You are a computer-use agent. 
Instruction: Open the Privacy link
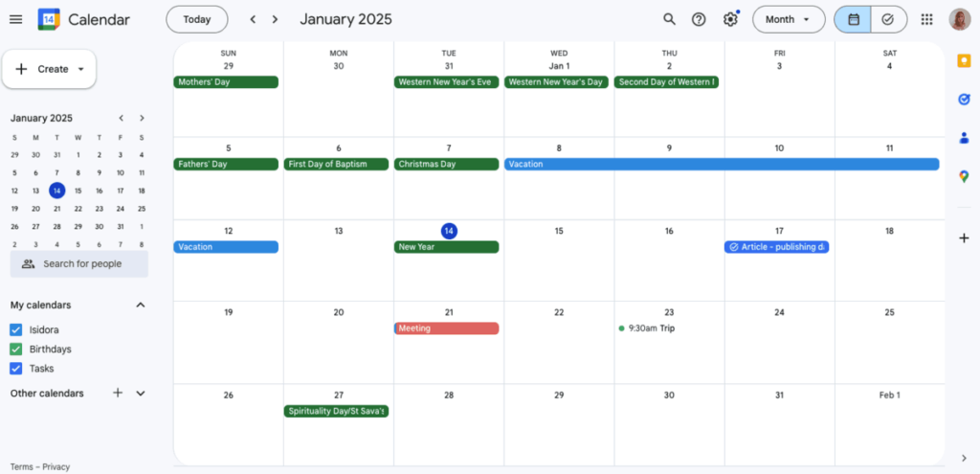click(x=56, y=467)
